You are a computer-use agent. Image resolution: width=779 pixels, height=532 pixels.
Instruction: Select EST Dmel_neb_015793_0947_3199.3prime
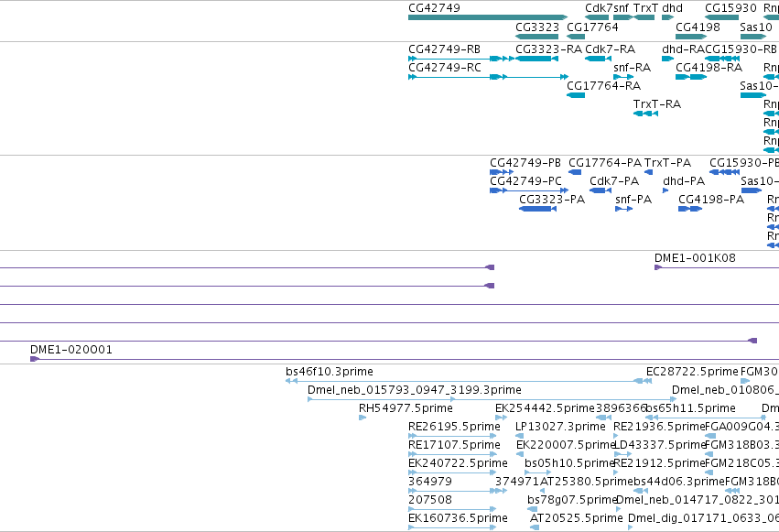492,399
